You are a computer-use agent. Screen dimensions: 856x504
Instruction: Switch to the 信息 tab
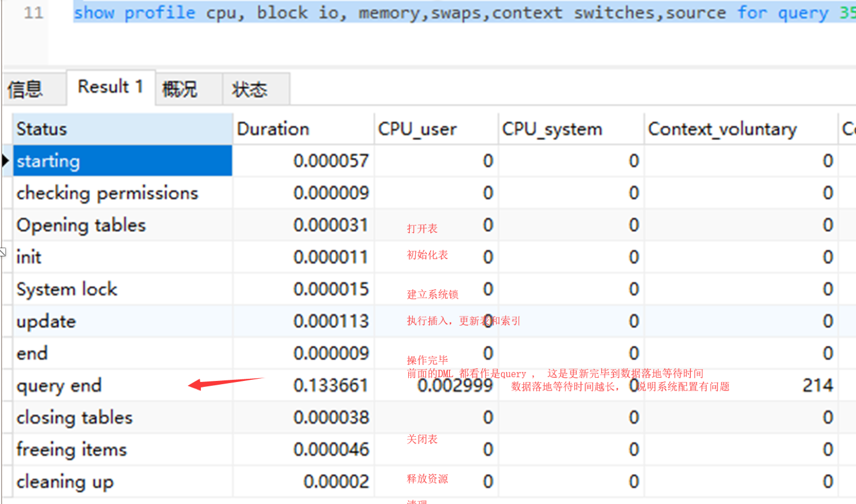pyautogui.click(x=34, y=88)
